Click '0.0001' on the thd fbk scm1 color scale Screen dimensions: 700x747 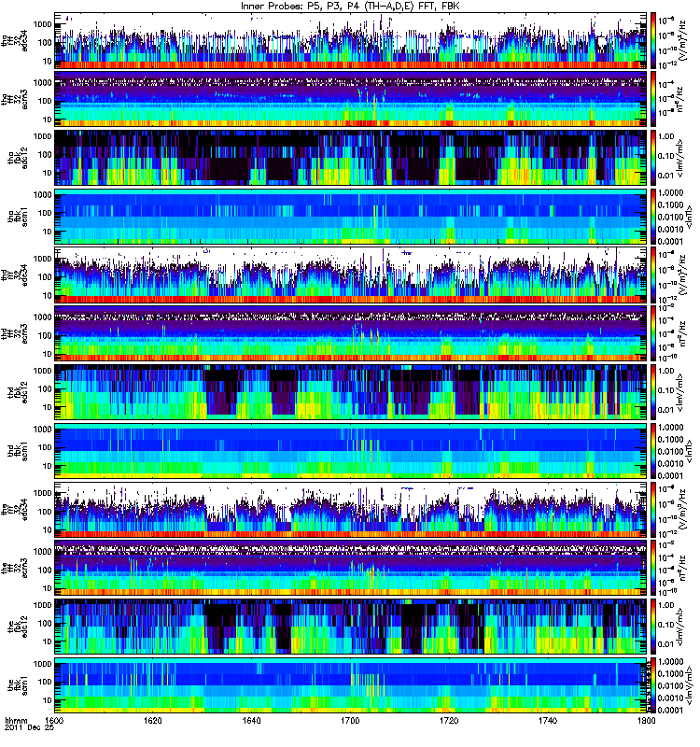coord(670,475)
